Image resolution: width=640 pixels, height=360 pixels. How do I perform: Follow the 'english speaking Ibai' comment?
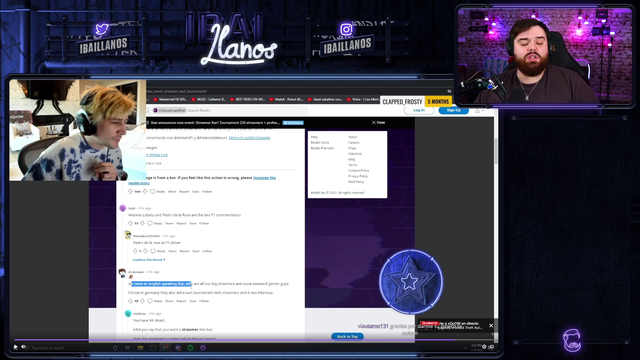[x=204, y=301]
